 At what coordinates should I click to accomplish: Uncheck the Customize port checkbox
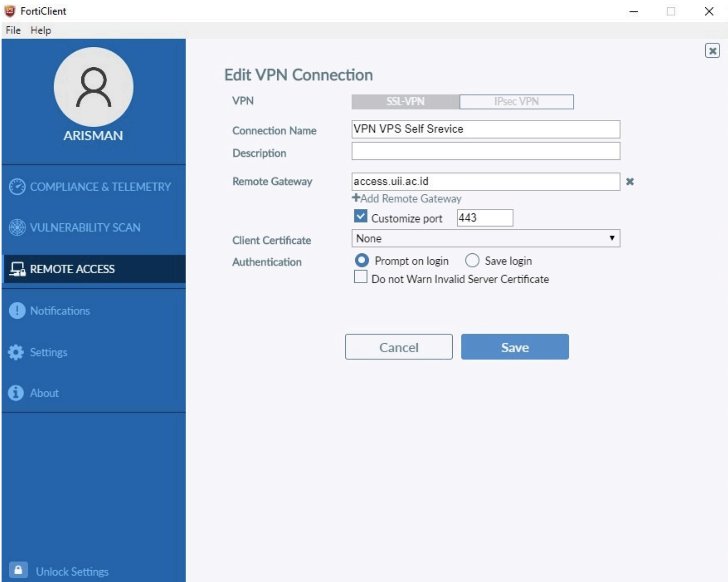pos(360,217)
